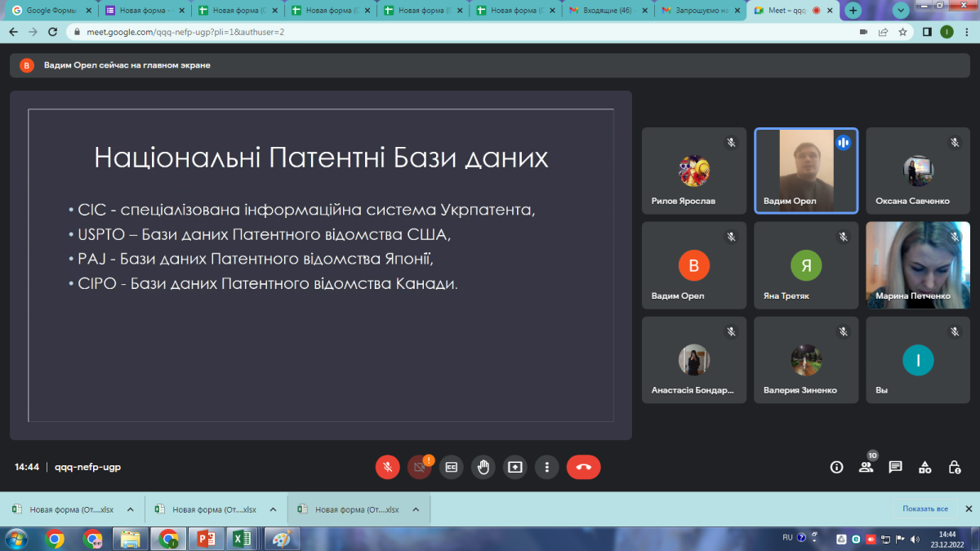Leave the call with the red hang-up button
Image resolution: width=980 pixels, height=551 pixels.
coord(583,467)
